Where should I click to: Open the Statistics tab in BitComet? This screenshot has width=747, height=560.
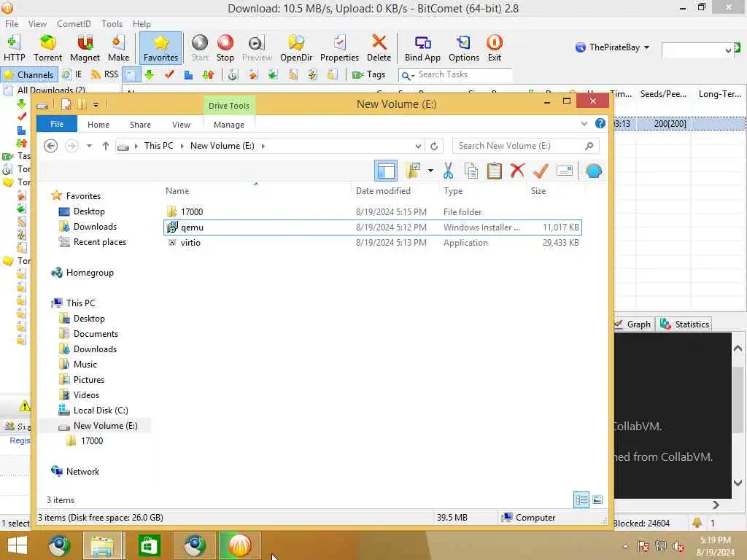click(685, 324)
